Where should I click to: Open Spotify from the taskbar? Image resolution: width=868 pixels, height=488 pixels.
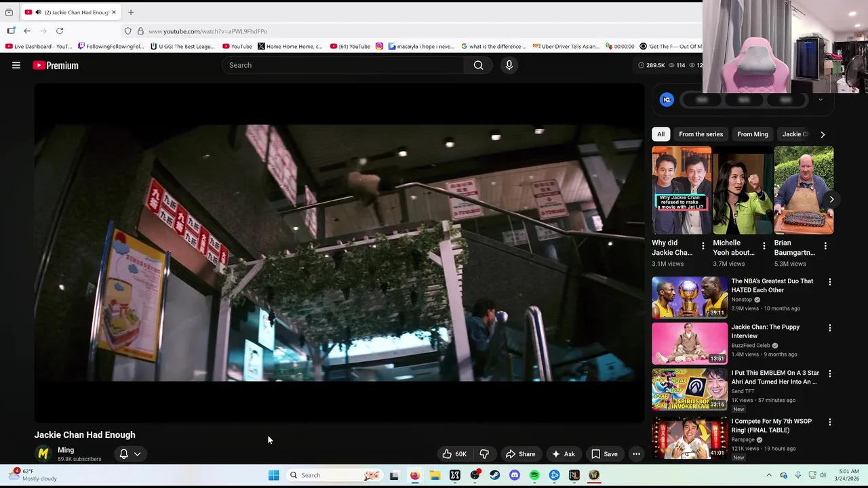534,475
